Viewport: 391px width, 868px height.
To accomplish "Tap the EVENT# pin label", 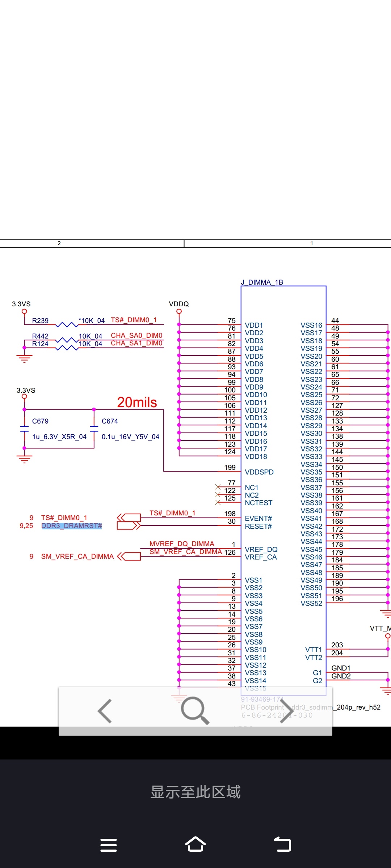I will click(258, 518).
